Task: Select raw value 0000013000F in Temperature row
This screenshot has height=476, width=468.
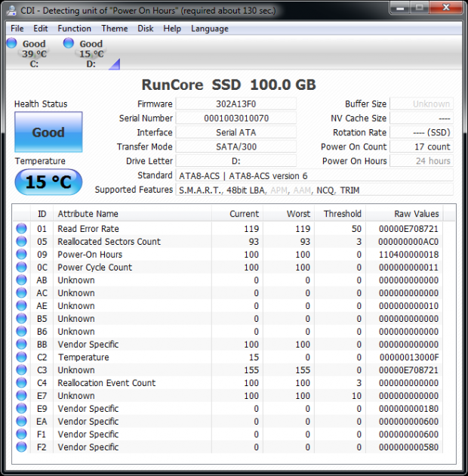Action: tap(409, 357)
